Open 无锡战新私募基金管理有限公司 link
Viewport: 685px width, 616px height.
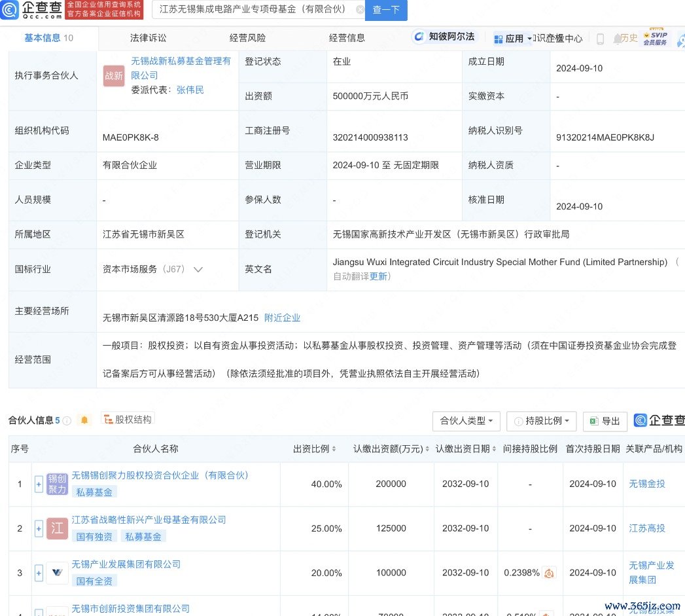[x=181, y=68]
